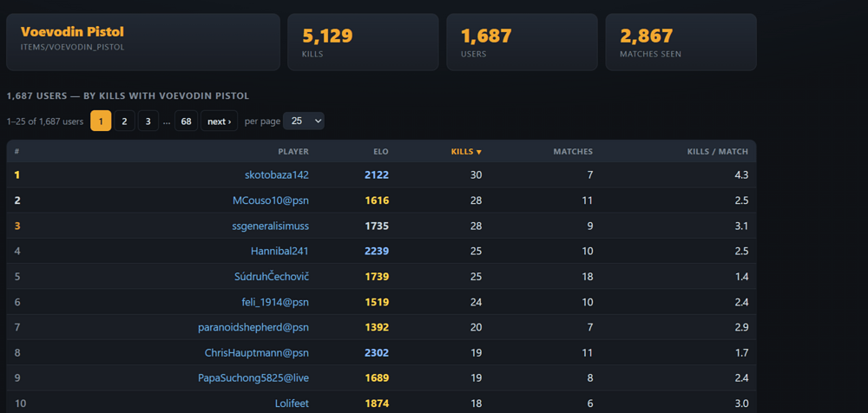The height and width of the screenshot is (413, 868).
Task: Sort by the ELO column header
Action: point(381,152)
